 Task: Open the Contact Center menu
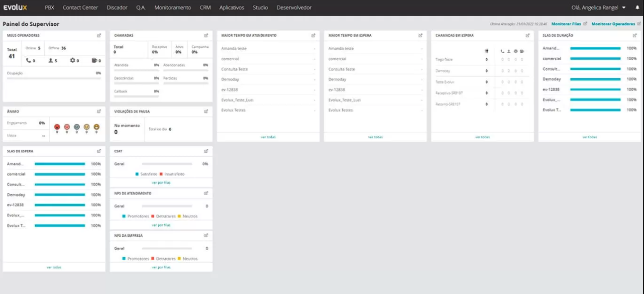tap(80, 7)
